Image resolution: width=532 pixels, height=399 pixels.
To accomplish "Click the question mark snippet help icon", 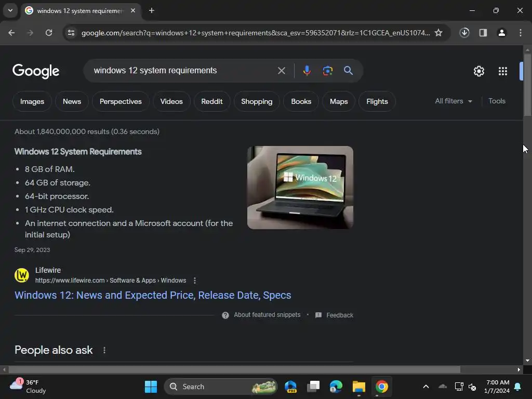I will 225,315.
